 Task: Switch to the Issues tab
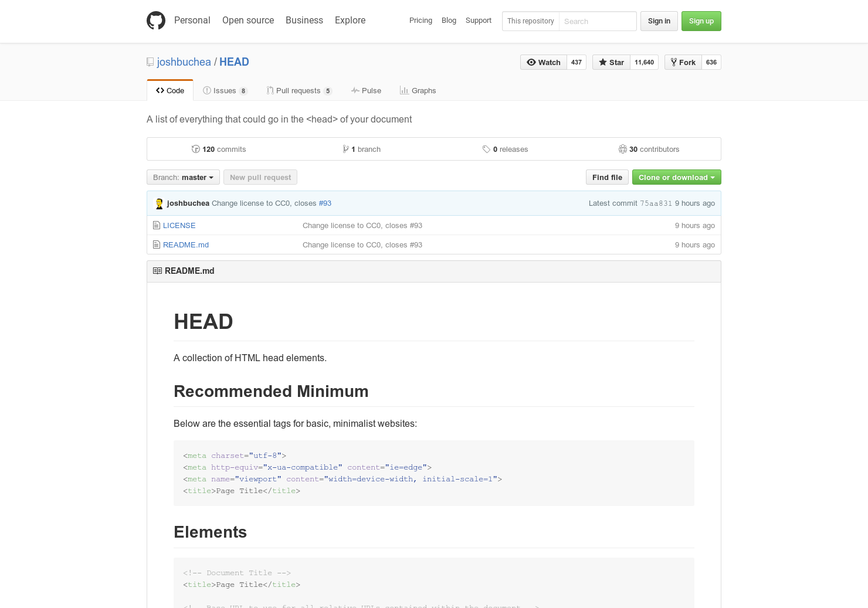(225, 90)
